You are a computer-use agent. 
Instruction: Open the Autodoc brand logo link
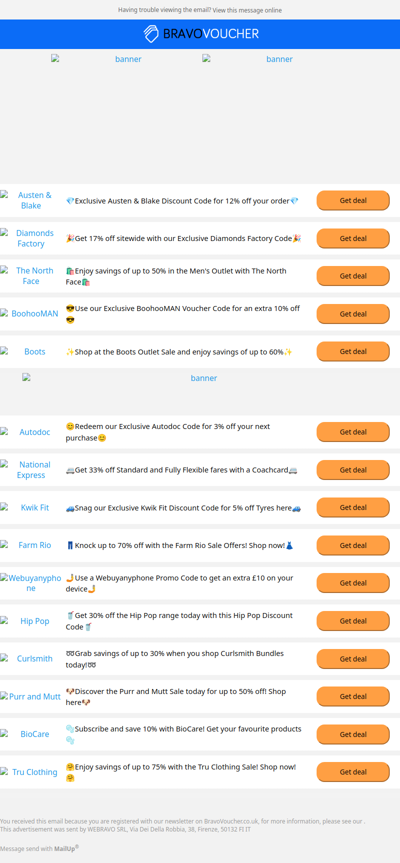coord(31,432)
